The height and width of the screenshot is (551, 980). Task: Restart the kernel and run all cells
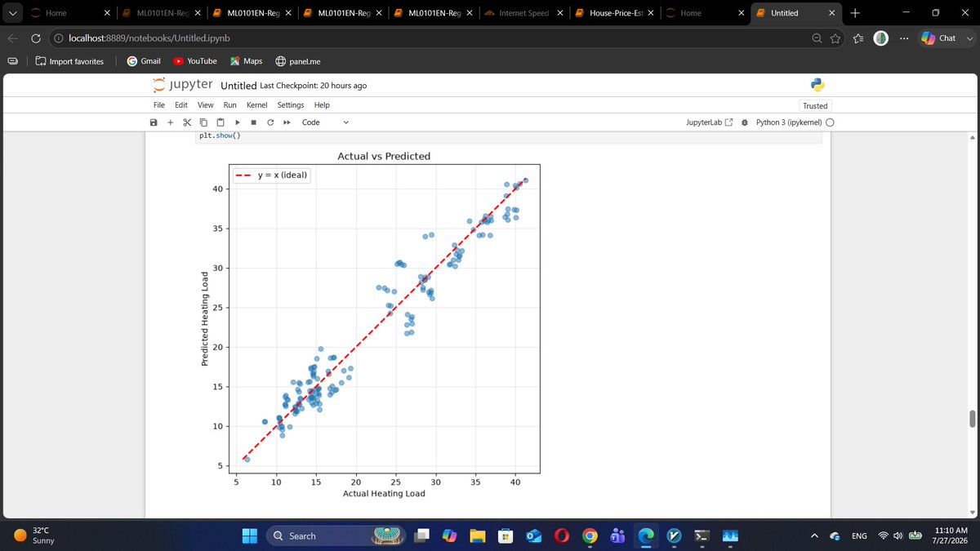coord(287,122)
